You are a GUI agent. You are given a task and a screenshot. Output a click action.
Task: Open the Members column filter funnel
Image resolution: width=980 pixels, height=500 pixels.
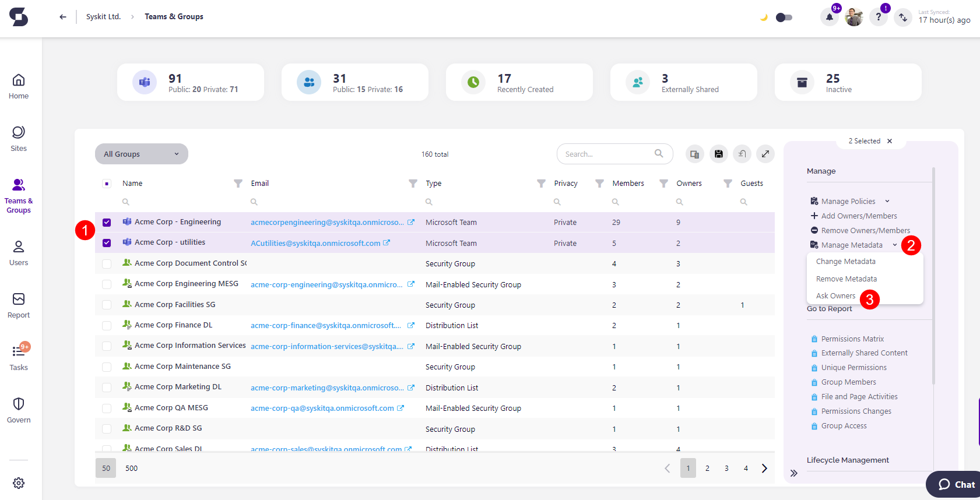click(663, 184)
